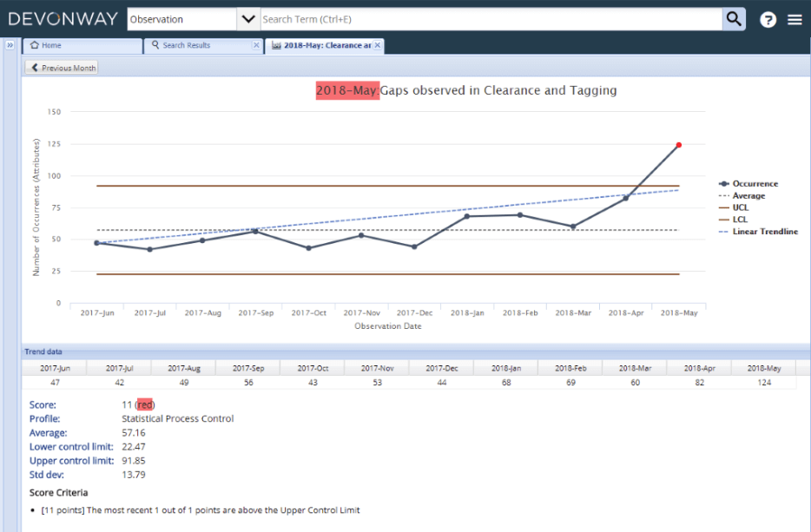
Task: Click the 2017-Jun data point on chart
Action: [x=96, y=243]
